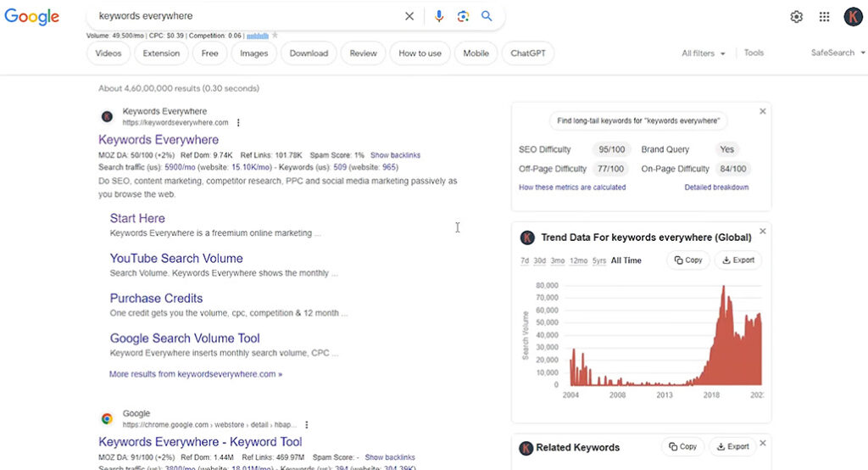This screenshot has width=868, height=470.
Task: Open How these metrics are calculated
Action: point(572,187)
